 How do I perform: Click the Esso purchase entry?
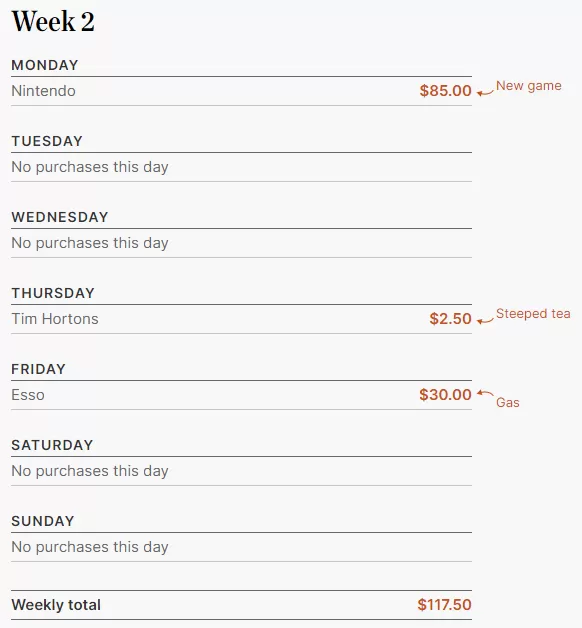tap(28, 395)
